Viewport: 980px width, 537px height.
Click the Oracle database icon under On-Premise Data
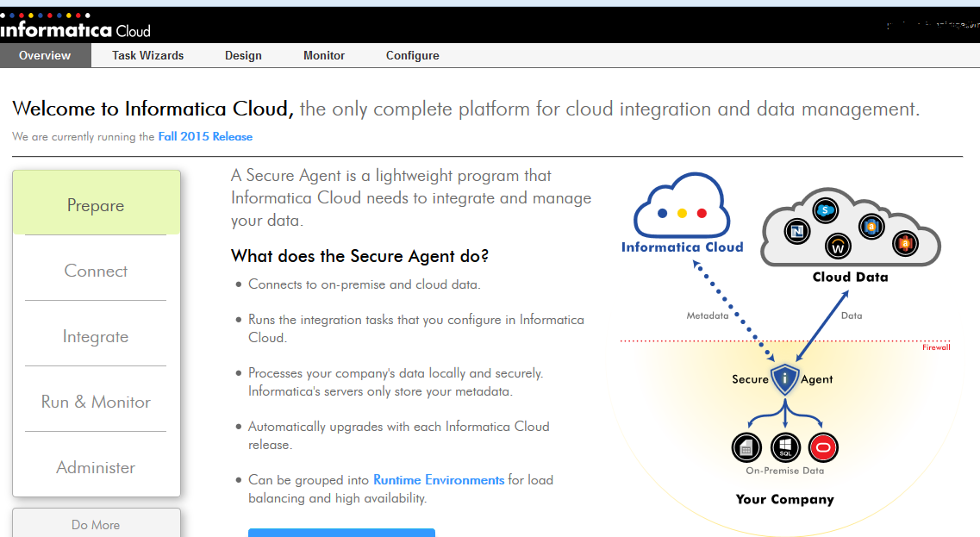[x=822, y=446]
